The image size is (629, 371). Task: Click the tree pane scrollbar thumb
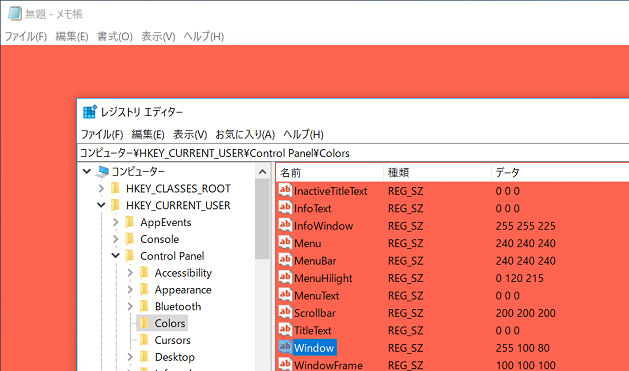[x=262, y=219]
